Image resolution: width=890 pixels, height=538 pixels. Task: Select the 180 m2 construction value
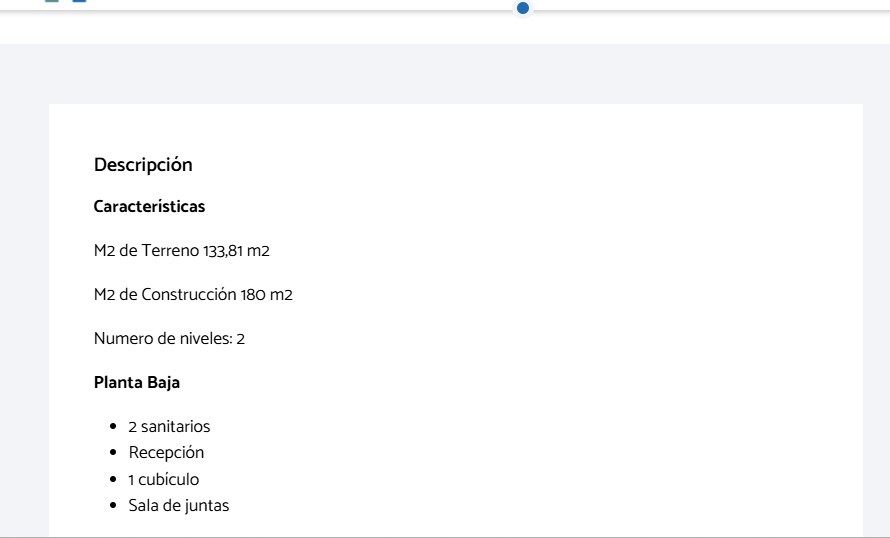point(267,295)
